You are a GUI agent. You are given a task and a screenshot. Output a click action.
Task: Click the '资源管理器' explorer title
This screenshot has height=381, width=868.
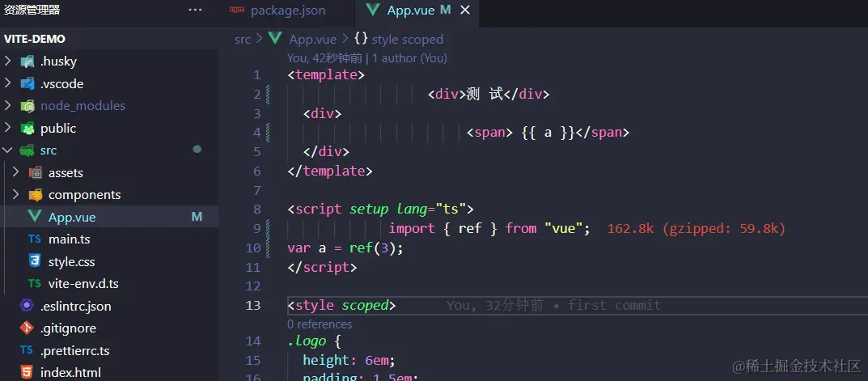pyautogui.click(x=32, y=10)
